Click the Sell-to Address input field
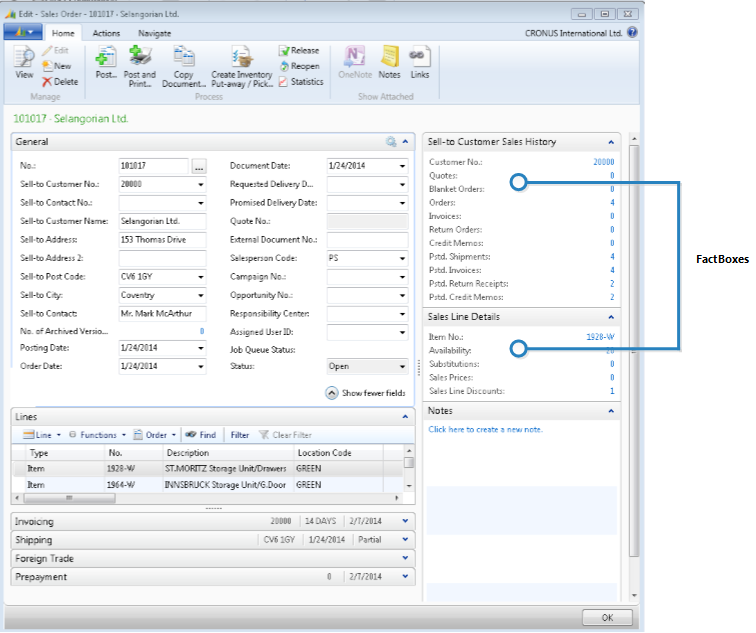This screenshot has height=633, width=756. click(x=161, y=239)
